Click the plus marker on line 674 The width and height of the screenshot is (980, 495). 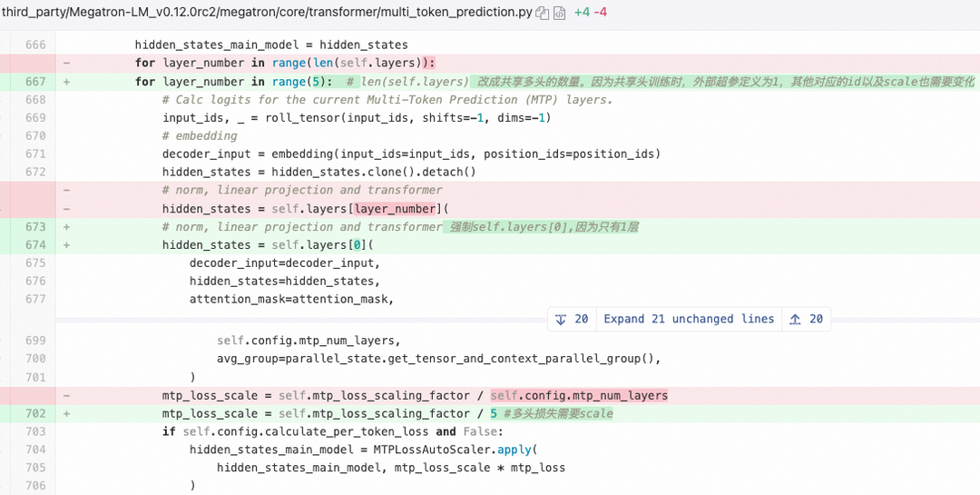click(66, 245)
